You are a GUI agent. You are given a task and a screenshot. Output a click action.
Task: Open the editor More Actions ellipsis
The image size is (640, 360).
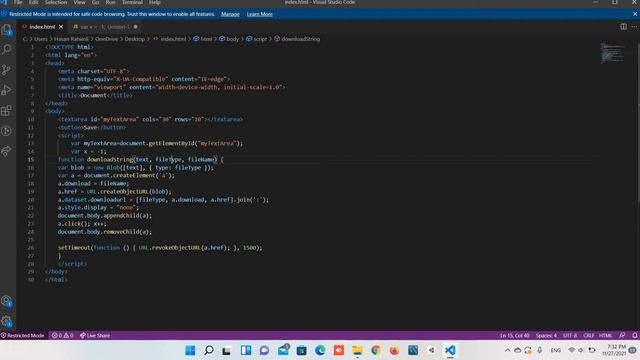(634, 27)
